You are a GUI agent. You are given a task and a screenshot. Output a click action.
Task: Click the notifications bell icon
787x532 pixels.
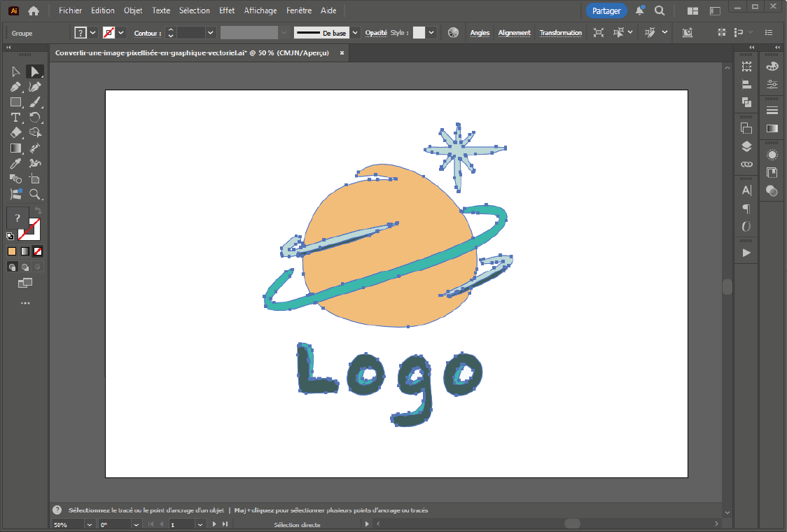(x=640, y=10)
